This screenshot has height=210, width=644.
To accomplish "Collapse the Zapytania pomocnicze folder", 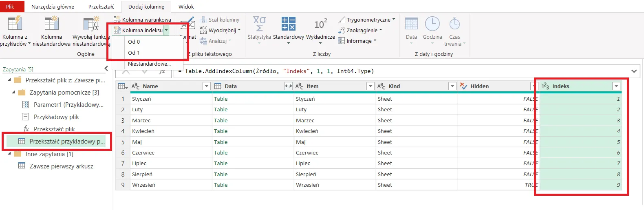I will (13, 93).
